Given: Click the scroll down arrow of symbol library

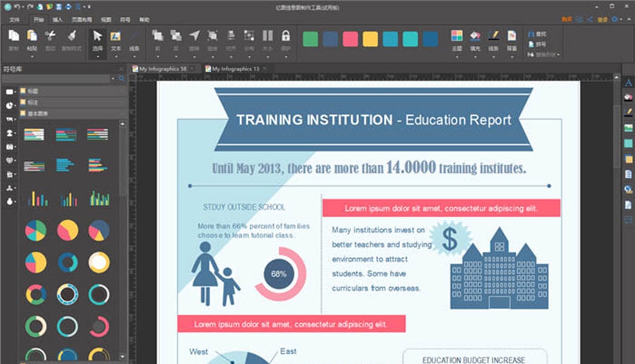Looking at the screenshot, I should pyautogui.click(x=122, y=357).
